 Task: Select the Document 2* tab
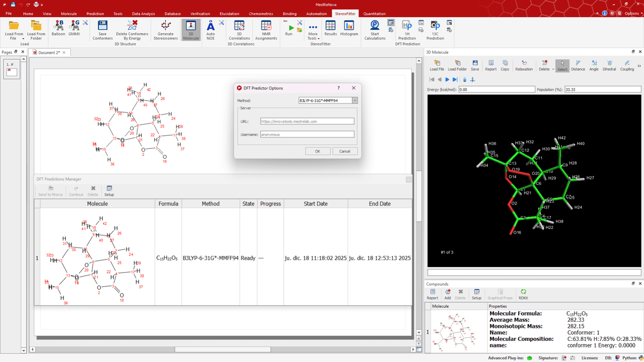[49, 52]
